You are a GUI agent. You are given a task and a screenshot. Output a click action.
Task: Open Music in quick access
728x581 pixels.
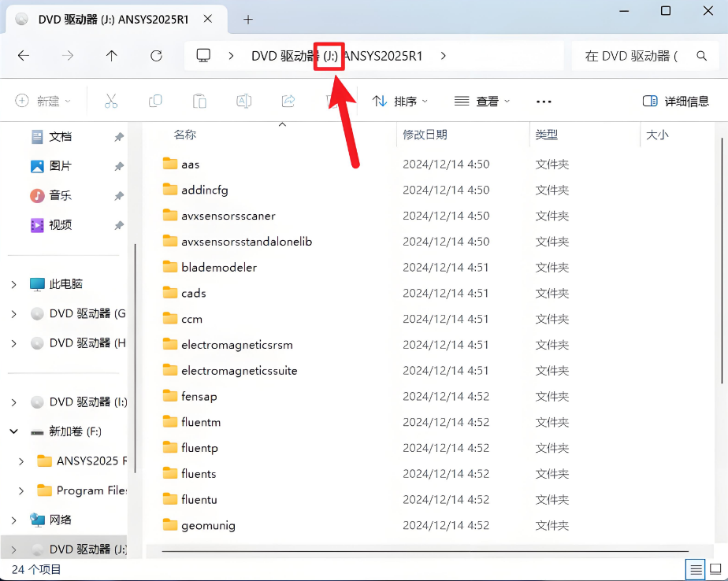pyautogui.click(x=60, y=195)
